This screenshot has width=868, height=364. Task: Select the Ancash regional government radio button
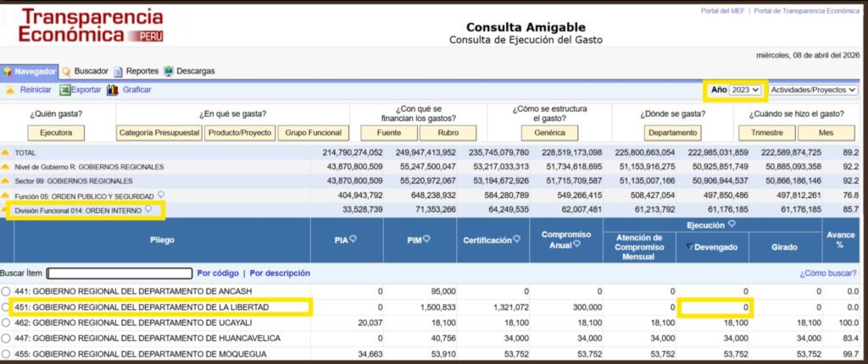point(7,291)
